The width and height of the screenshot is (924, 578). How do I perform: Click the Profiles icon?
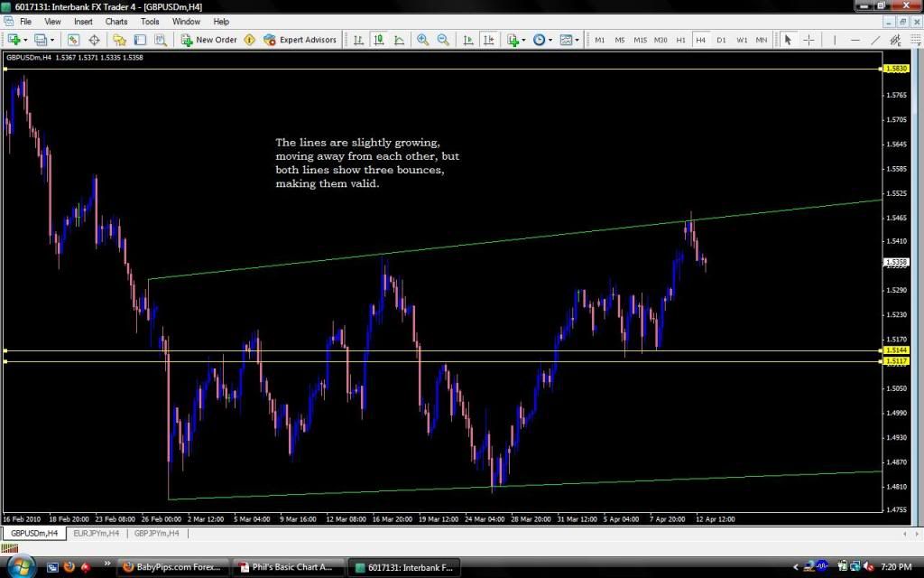40,40
